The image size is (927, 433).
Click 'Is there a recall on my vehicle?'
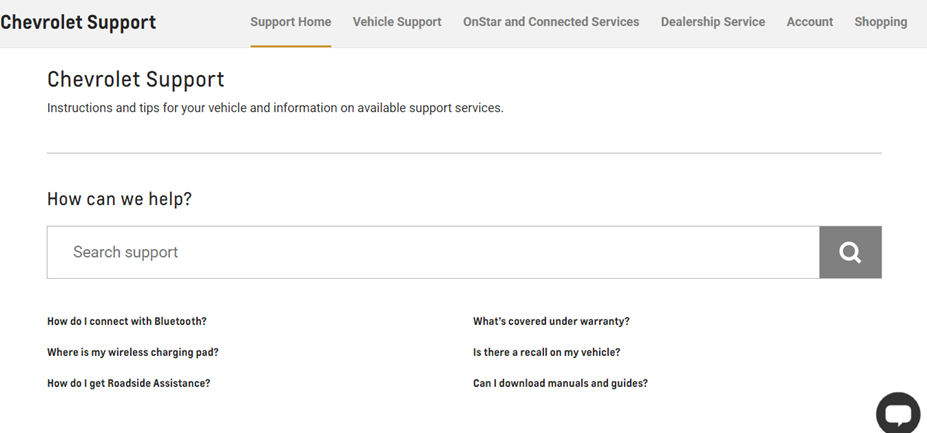(546, 352)
